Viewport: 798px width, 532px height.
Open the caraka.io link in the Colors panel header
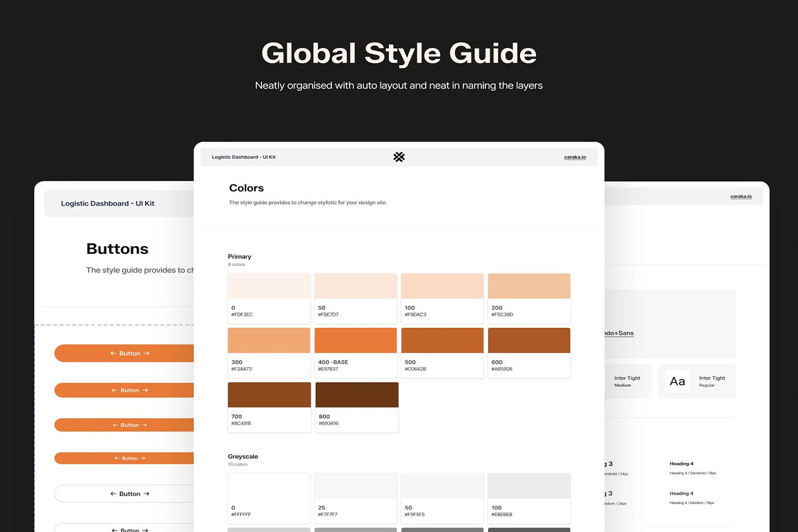pos(575,157)
